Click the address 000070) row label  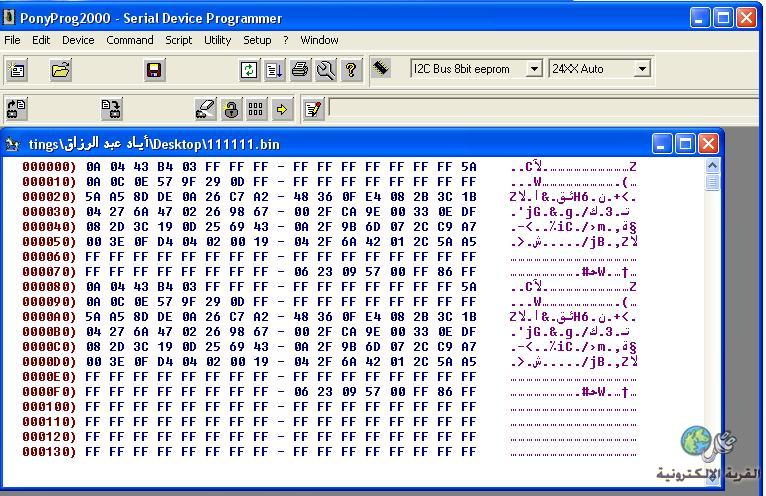tap(49, 272)
